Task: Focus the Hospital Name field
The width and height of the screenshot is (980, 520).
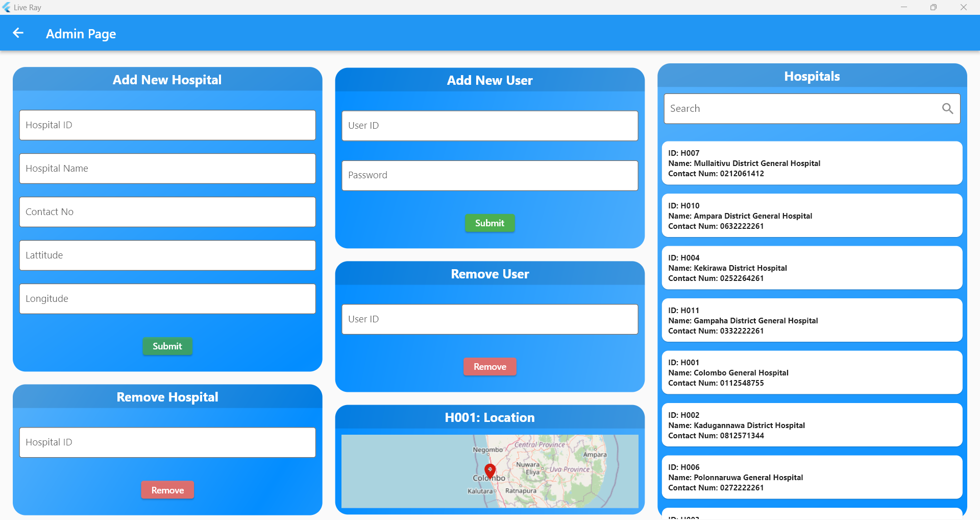Action: click(167, 169)
